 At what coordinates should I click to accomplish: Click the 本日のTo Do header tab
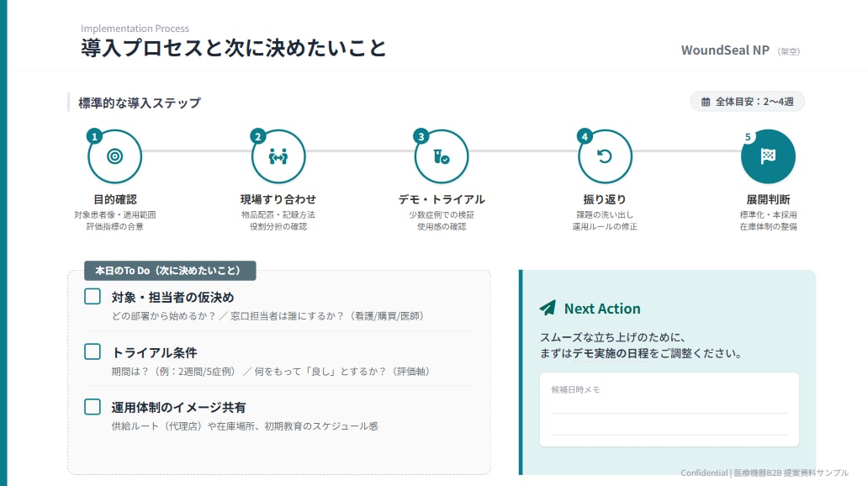(x=170, y=271)
